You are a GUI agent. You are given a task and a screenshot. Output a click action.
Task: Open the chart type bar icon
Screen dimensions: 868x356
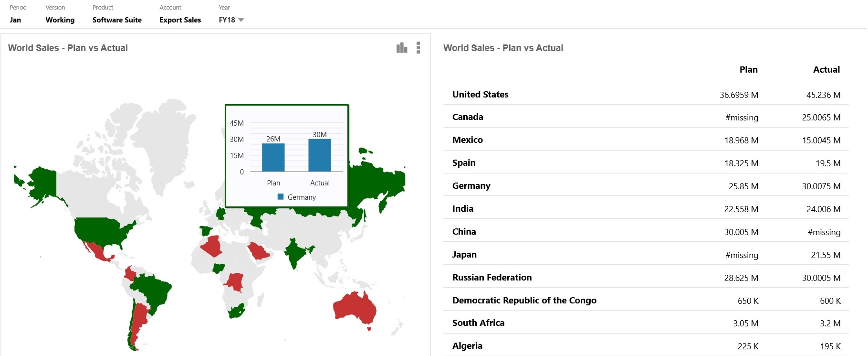point(402,48)
